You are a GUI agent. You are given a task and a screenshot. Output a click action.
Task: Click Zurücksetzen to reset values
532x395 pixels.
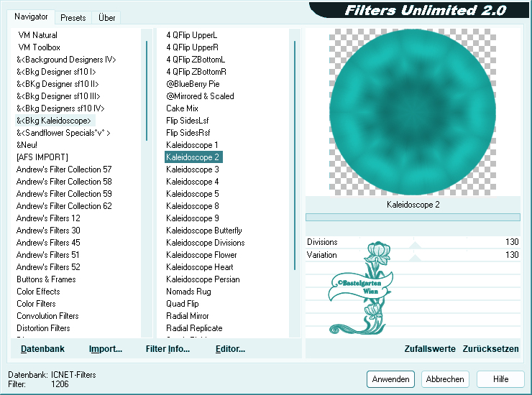tap(490, 349)
